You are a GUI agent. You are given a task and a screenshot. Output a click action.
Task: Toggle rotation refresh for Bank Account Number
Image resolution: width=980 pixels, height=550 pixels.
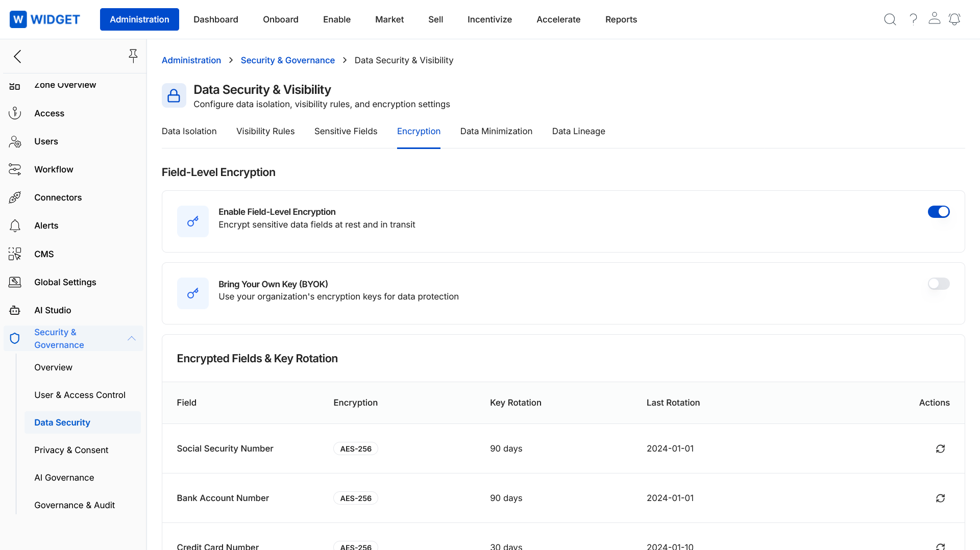pyautogui.click(x=941, y=498)
